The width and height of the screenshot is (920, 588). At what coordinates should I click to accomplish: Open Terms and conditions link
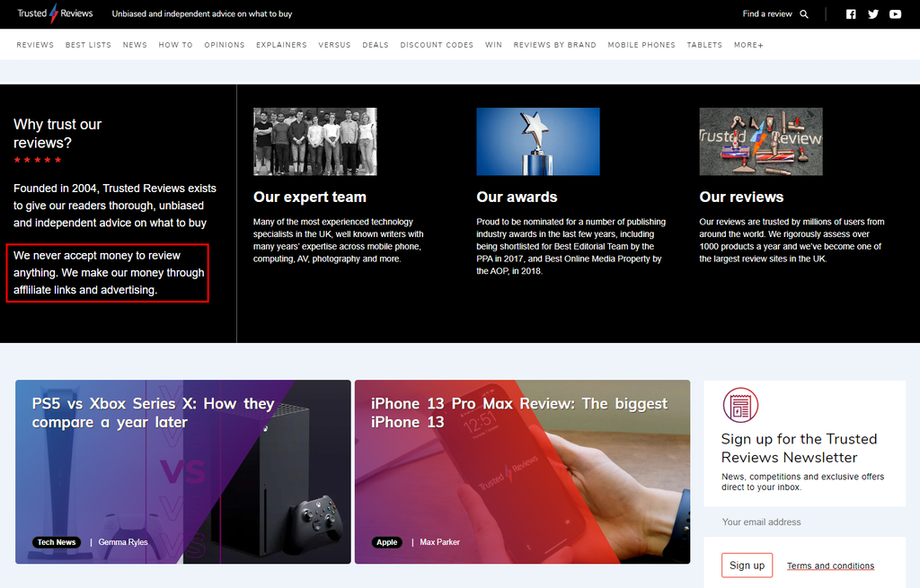coord(830,566)
